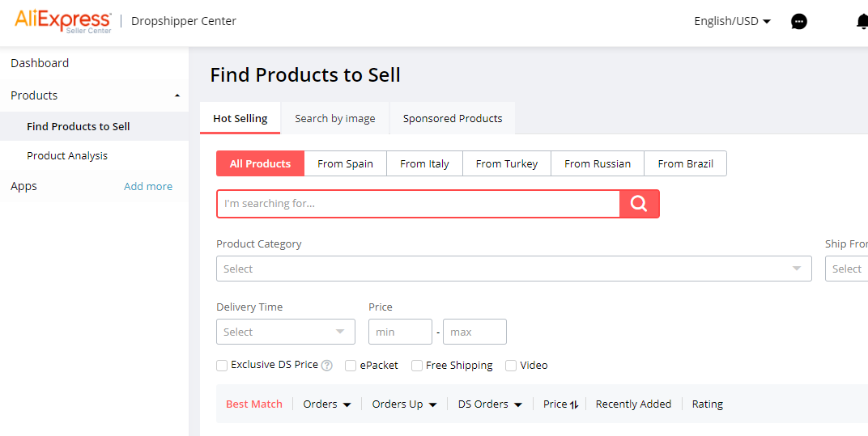Click the min price input

click(400, 332)
